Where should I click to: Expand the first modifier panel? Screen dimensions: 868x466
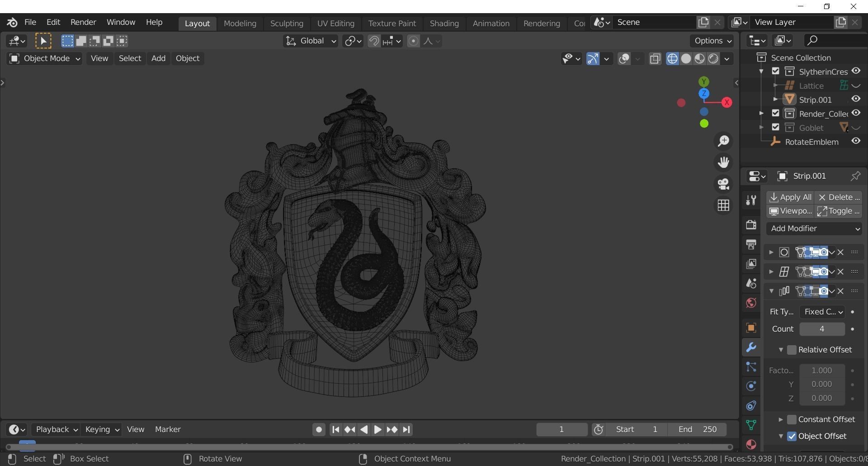click(x=771, y=252)
